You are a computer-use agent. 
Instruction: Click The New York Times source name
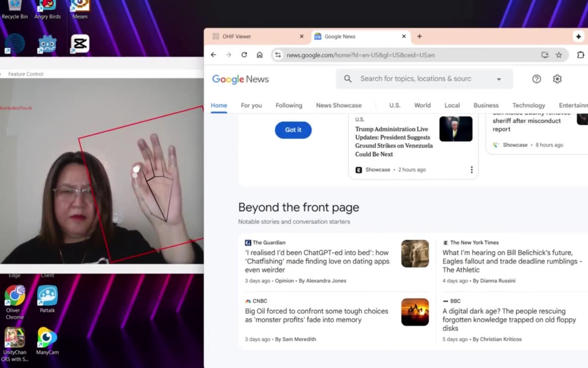[x=474, y=242]
